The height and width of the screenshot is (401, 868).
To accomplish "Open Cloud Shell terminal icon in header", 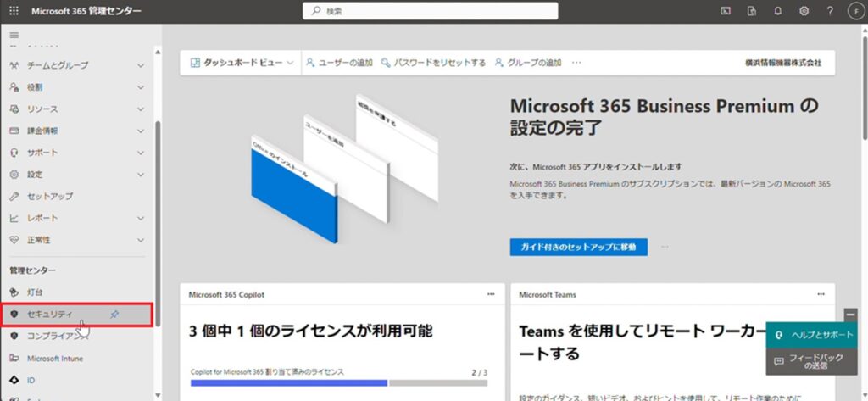I will [x=726, y=11].
